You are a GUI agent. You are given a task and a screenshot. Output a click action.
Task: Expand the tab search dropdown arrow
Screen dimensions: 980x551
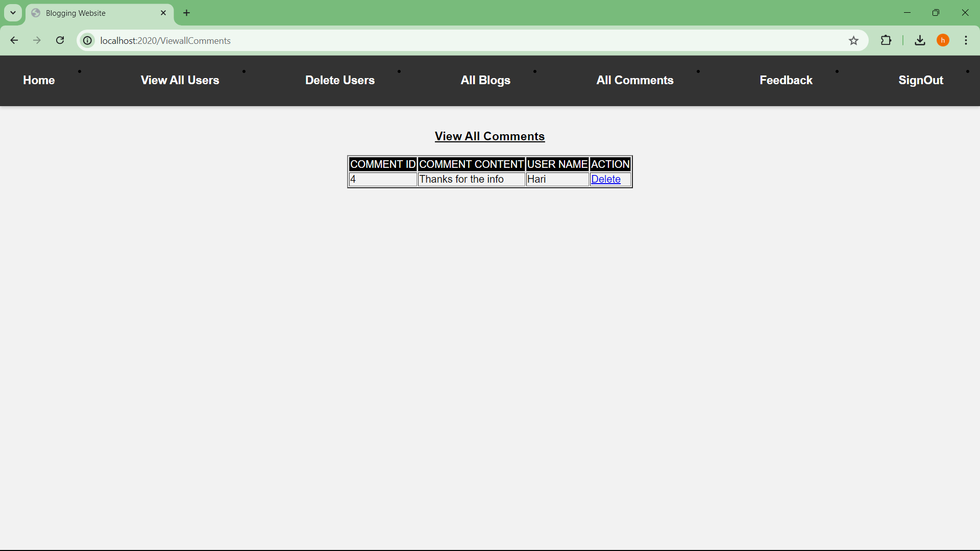pos(13,13)
